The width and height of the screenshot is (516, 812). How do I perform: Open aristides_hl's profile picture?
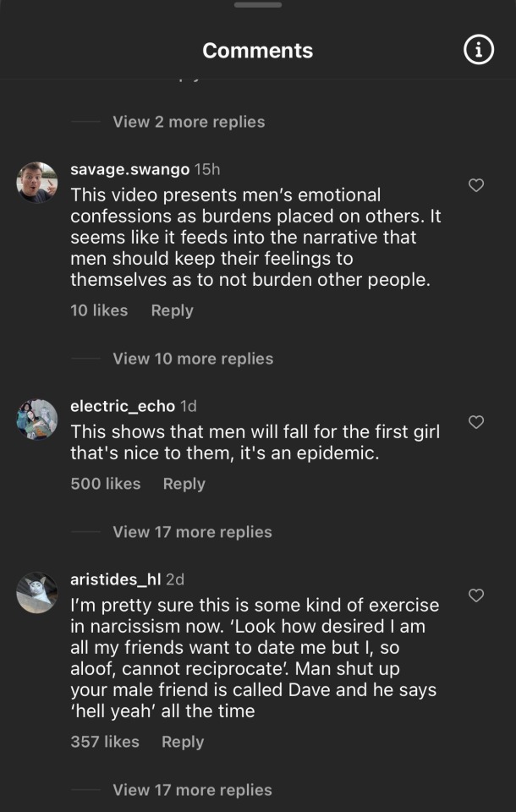coord(37,593)
